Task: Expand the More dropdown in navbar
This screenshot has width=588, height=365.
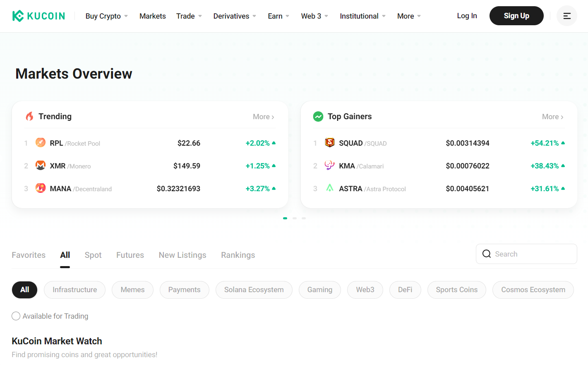Action: [409, 16]
